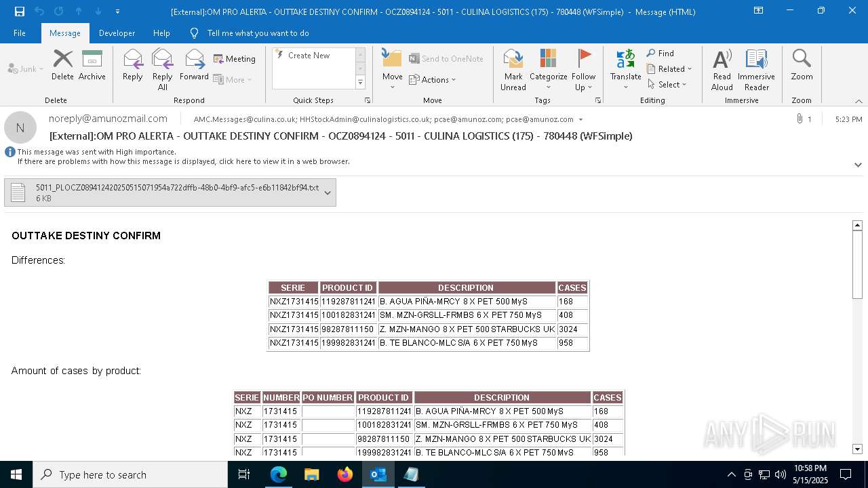Image resolution: width=868 pixels, height=488 pixels.
Task: Switch to Developer tab
Action: pos(117,33)
